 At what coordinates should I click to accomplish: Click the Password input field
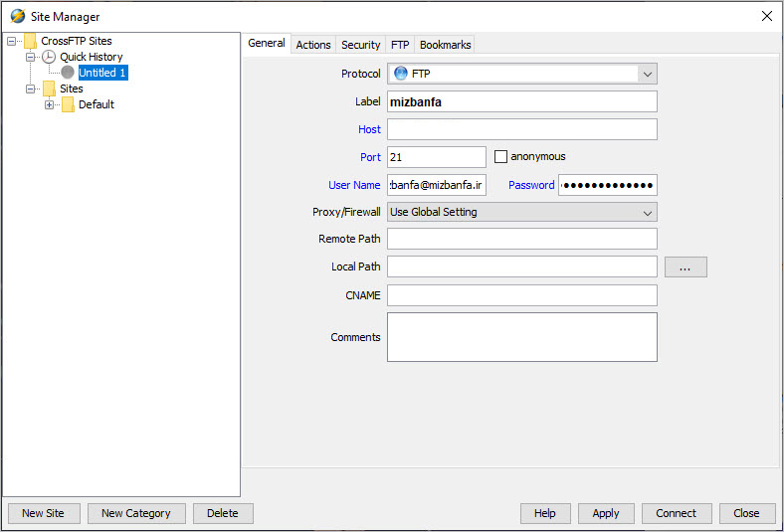pos(608,185)
